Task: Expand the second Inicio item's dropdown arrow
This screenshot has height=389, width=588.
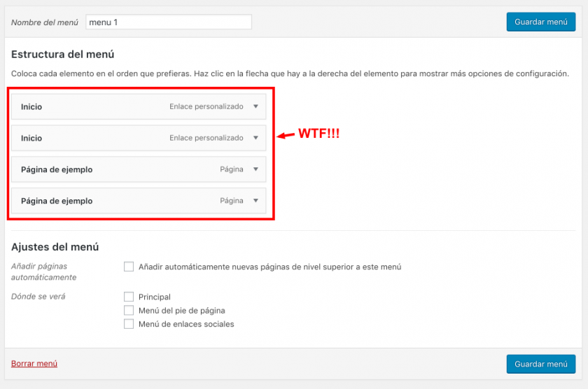Action: click(x=255, y=138)
